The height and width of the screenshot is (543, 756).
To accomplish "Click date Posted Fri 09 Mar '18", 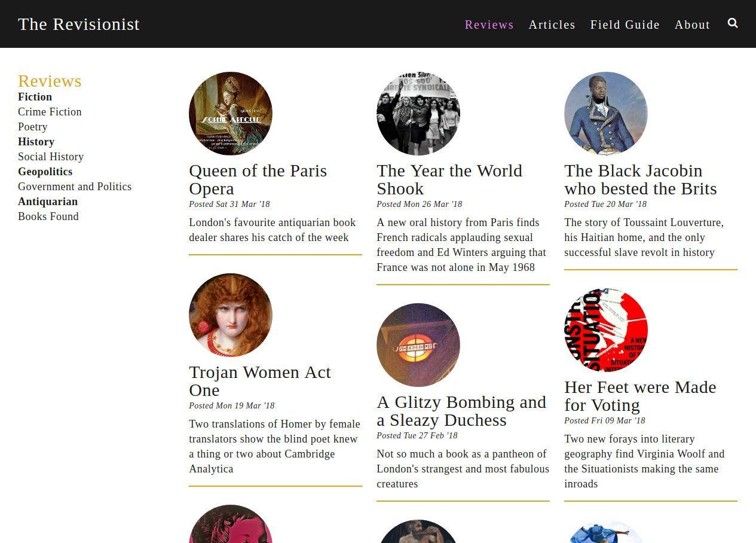I will click(x=605, y=420).
